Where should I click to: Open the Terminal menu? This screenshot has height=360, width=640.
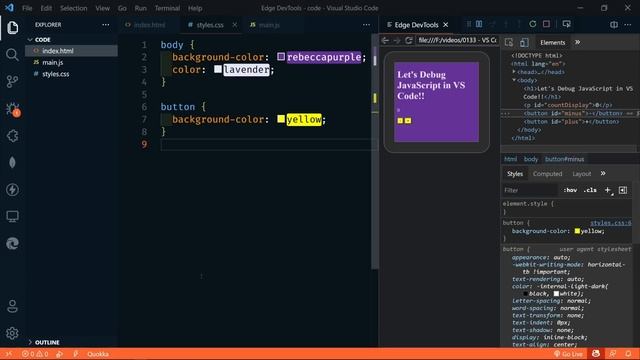pyautogui.click(x=167, y=8)
